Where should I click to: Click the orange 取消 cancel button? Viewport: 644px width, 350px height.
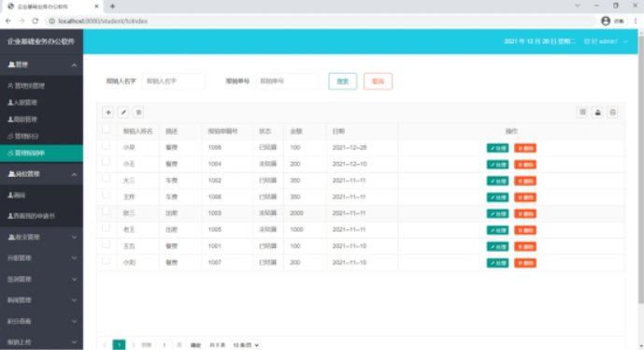click(378, 81)
